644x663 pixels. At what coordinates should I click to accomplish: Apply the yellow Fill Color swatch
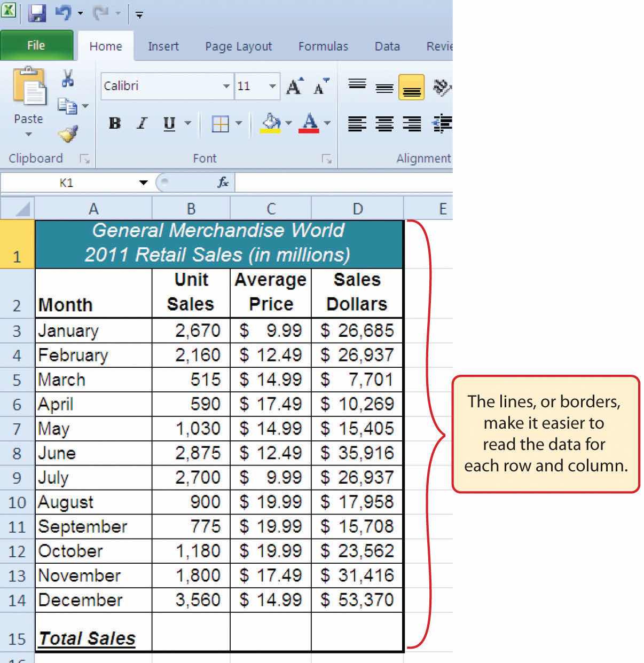point(271,124)
